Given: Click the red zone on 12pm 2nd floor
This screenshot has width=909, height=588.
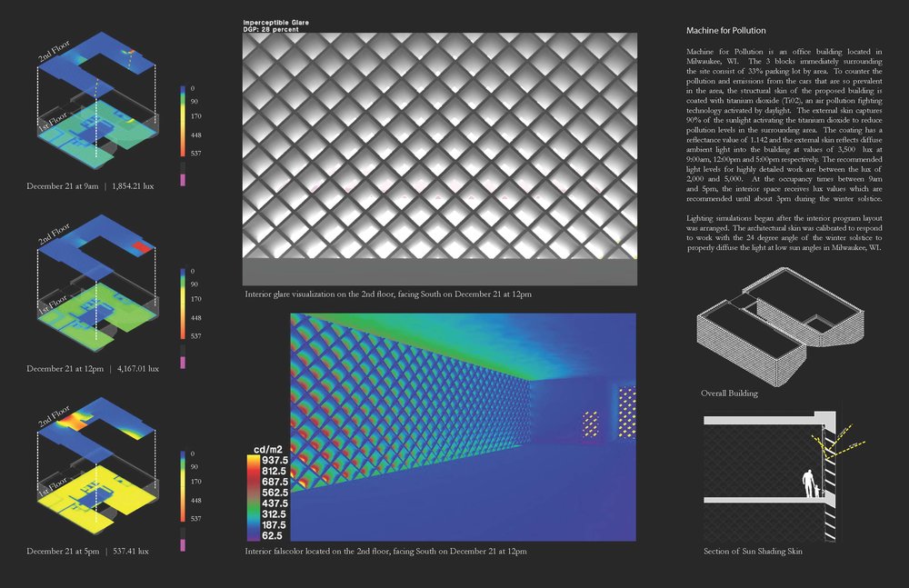Looking at the screenshot, I should (x=142, y=247).
